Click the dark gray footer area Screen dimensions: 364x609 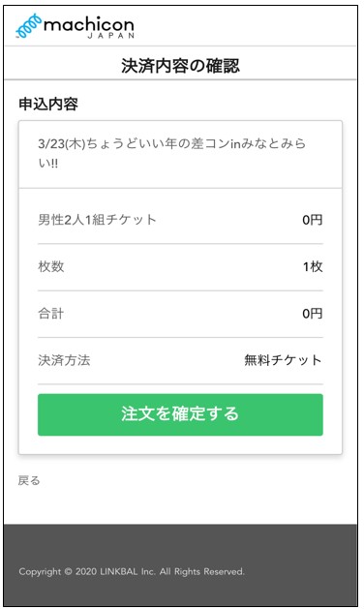180,565
